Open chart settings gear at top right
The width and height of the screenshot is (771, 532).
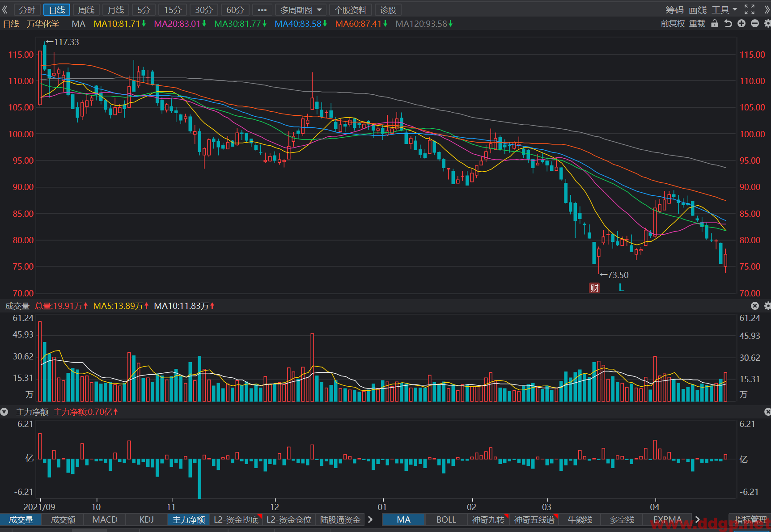767,24
